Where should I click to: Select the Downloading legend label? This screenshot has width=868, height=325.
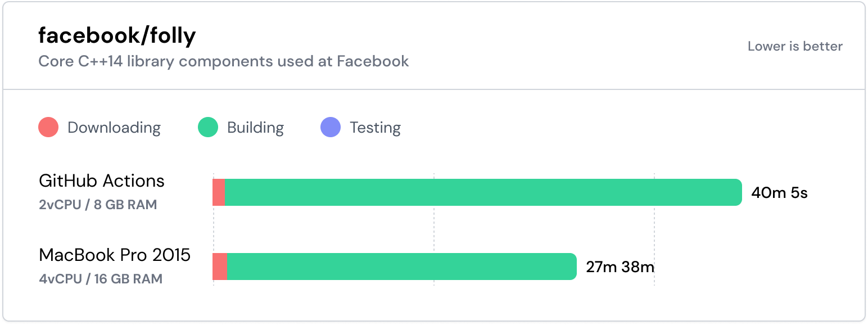pos(114,128)
